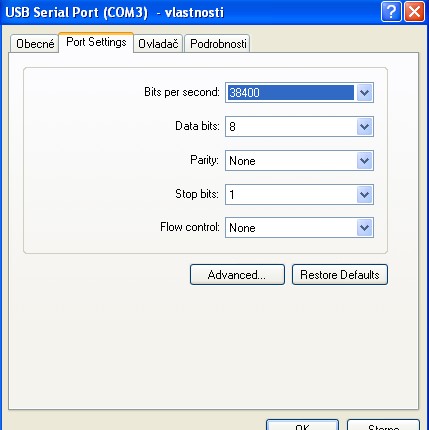Expand the Bits per second dropdown arrow
This screenshot has height=430, width=429.
(364, 93)
